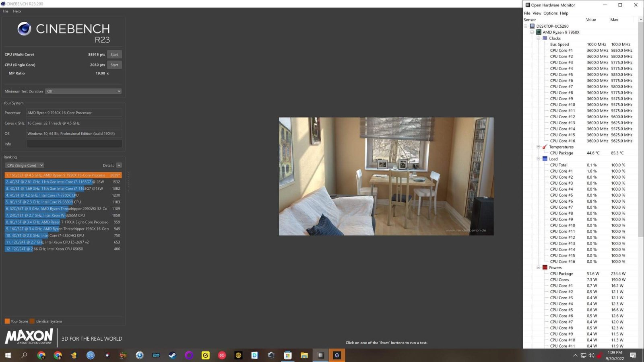
Task: Click the Processor field showing Ryzen 9 7950X
Action: click(x=74, y=113)
